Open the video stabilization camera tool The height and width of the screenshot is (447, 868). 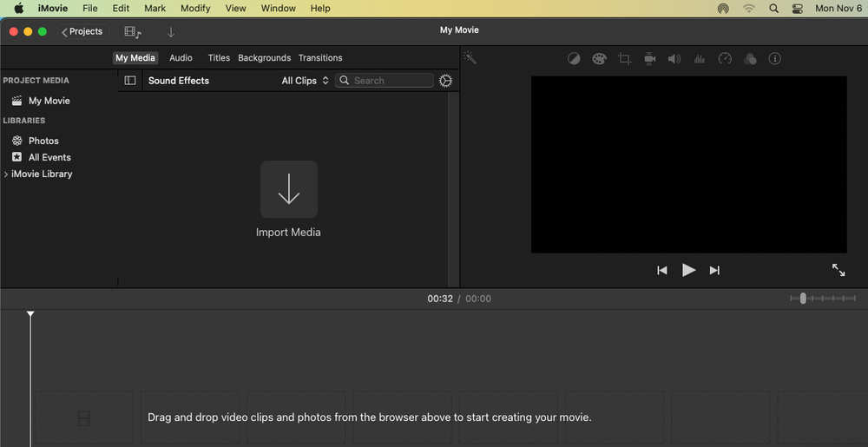pyautogui.click(x=650, y=59)
